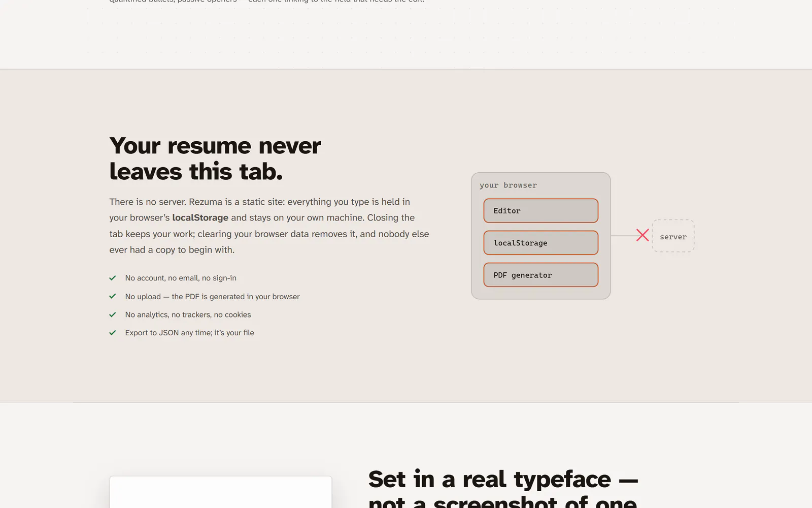Click heading "Your resume never leaves this tab."
The height and width of the screenshot is (508, 812).
click(215, 158)
